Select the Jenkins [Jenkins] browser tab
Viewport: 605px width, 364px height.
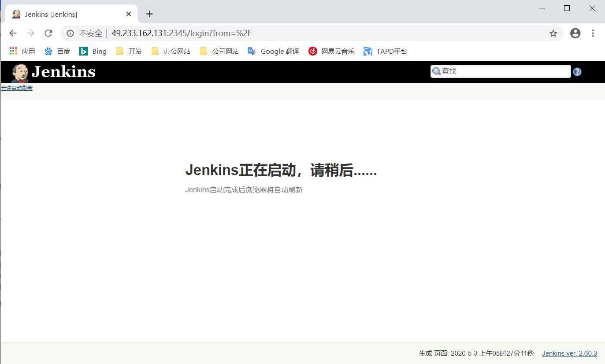(71, 14)
